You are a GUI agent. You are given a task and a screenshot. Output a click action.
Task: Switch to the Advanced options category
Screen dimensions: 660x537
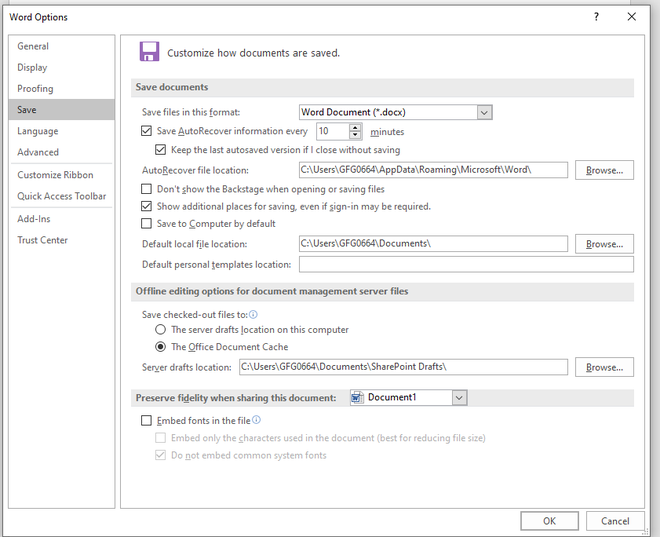click(x=38, y=153)
